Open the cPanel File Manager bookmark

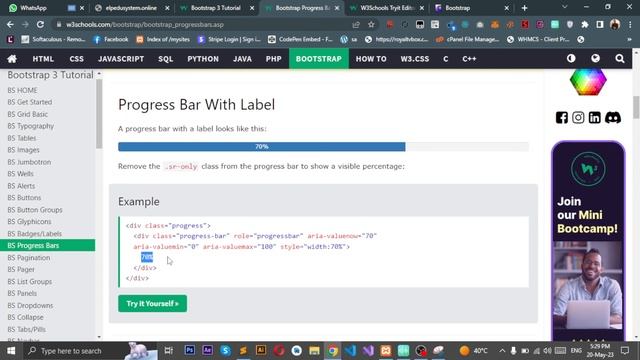468,39
